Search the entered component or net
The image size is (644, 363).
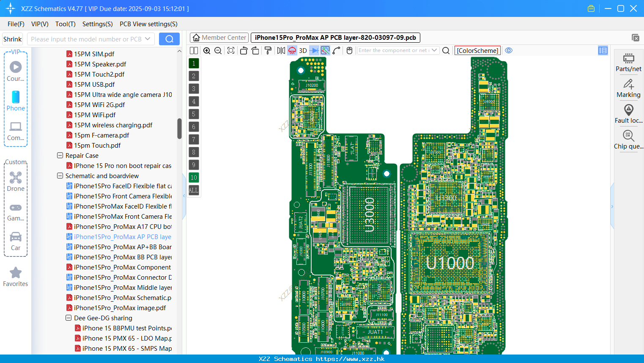click(446, 50)
